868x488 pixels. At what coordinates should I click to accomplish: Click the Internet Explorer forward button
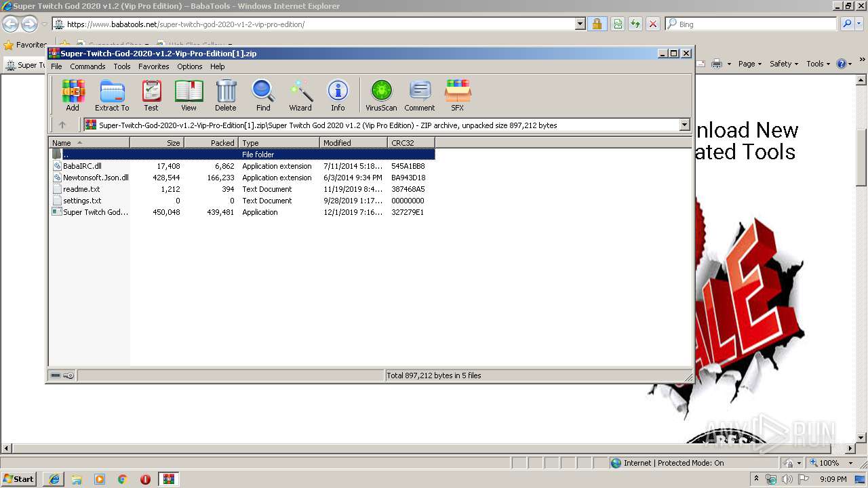[29, 24]
